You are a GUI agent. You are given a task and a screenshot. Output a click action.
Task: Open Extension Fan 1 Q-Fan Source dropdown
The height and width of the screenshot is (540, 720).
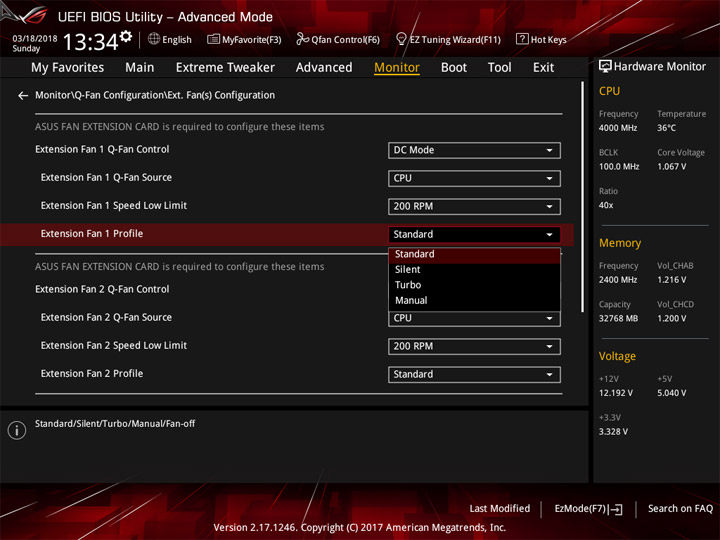474,178
